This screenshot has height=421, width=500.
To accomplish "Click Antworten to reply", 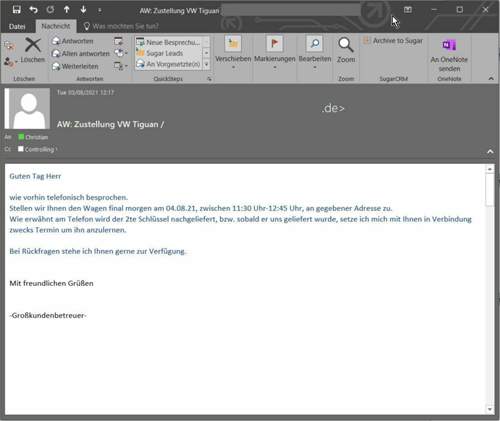I will click(x=73, y=41).
